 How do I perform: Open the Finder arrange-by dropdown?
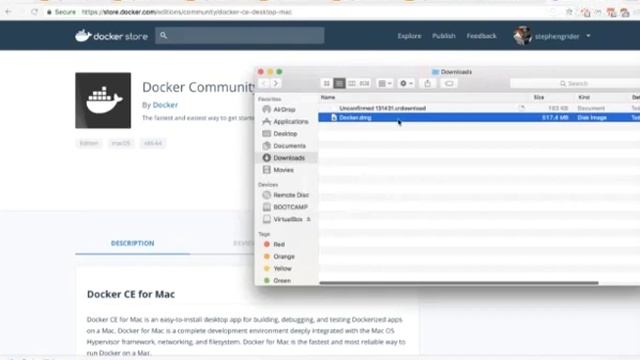384,84
